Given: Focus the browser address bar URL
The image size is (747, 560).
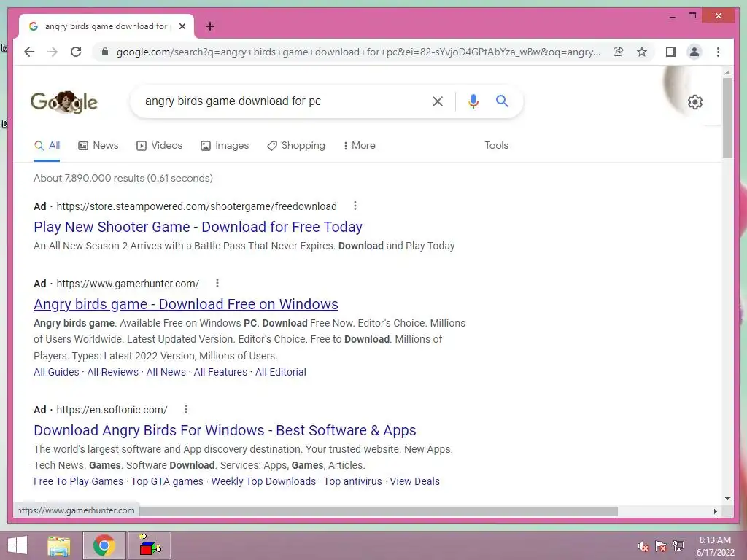Looking at the screenshot, I should pyautogui.click(x=358, y=52).
